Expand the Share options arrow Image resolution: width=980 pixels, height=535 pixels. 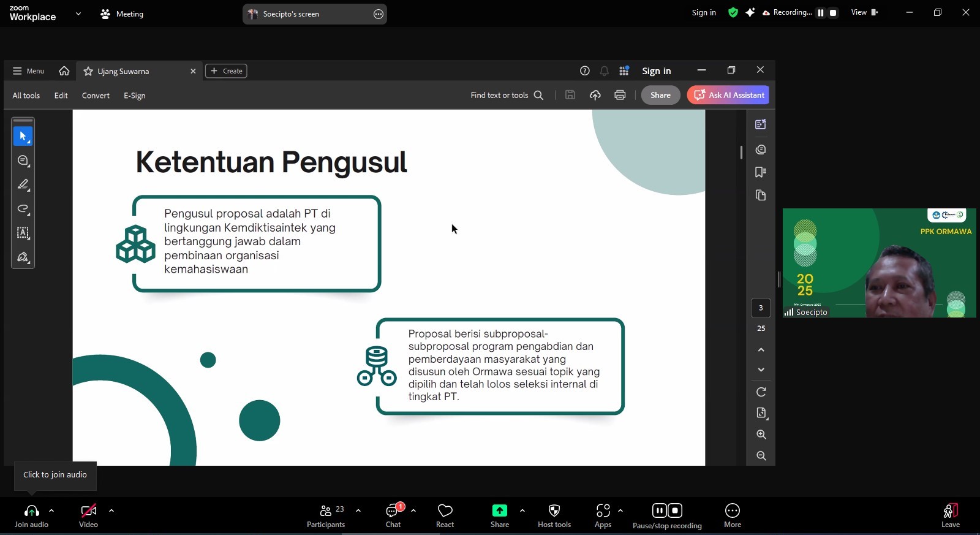[522, 510]
